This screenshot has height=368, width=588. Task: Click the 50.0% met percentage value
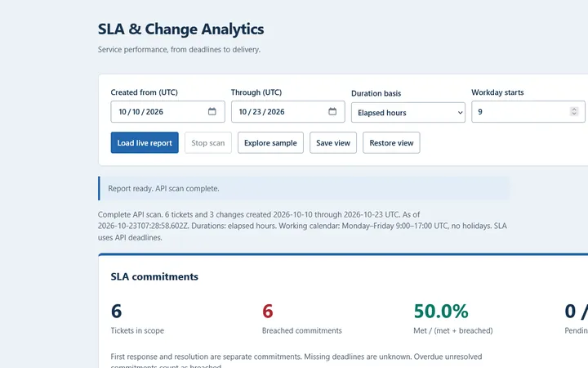[441, 312]
